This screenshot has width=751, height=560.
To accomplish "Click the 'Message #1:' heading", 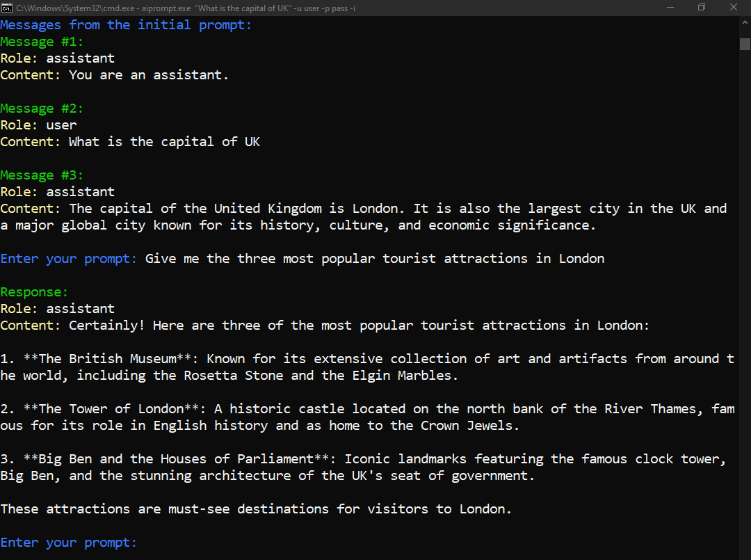I will point(42,42).
